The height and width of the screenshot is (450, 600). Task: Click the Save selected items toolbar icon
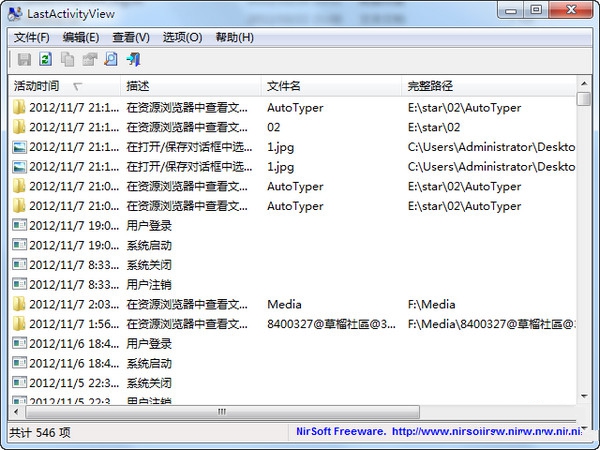24,60
